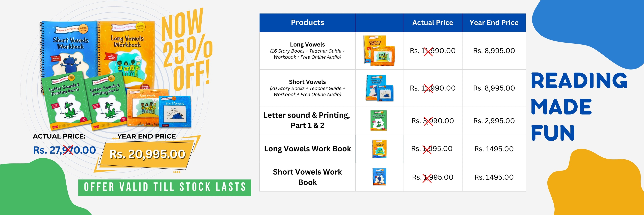Click the green Offer Valid Till Stock Lasts banner
The width and height of the screenshot is (644, 215).
(165, 187)
